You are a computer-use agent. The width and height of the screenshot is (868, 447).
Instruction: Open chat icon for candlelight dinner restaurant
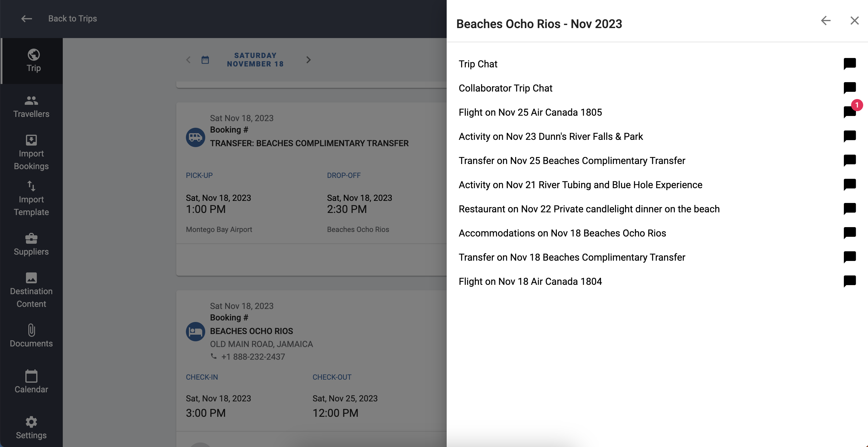tap(850, 209)
